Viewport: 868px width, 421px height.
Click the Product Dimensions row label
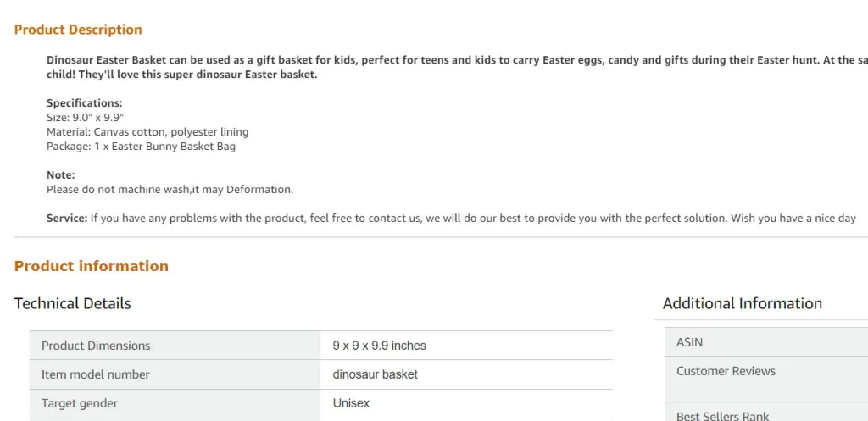(96, 346)
